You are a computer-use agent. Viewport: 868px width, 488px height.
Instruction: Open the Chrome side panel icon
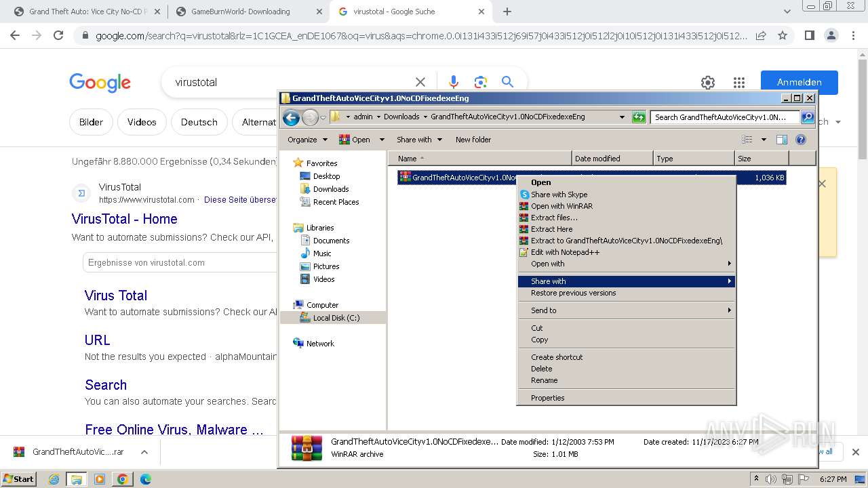point(809,35)
